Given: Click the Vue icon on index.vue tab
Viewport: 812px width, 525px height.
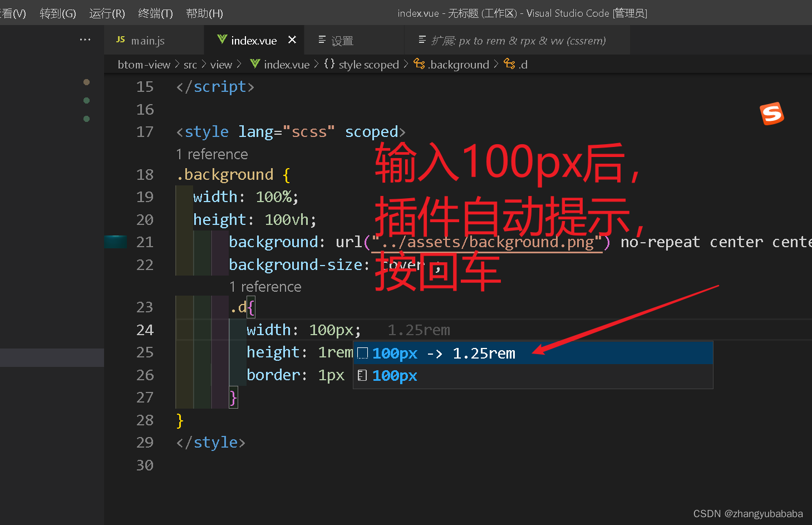Looking at the screenshot, I should coord(222,39).
